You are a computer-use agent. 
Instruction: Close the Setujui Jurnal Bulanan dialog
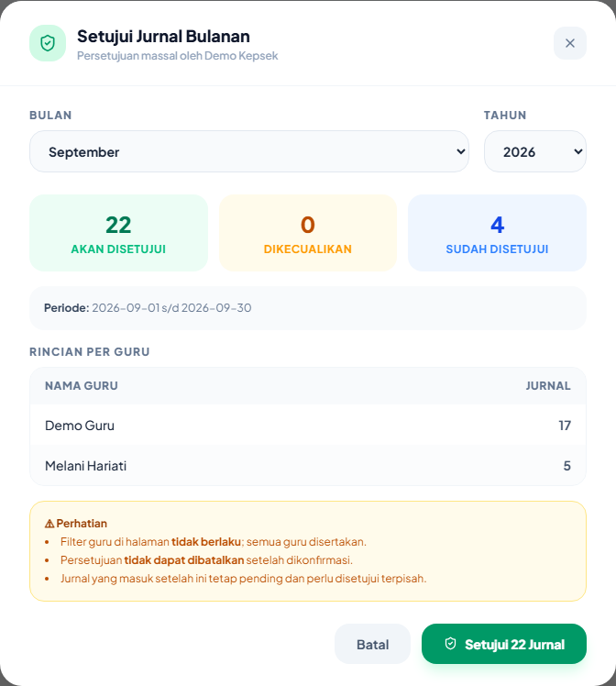click(569, 43)
